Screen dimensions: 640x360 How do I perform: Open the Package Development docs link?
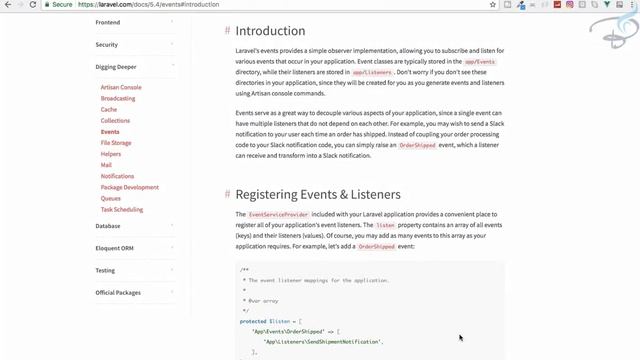tap(130, 187)
